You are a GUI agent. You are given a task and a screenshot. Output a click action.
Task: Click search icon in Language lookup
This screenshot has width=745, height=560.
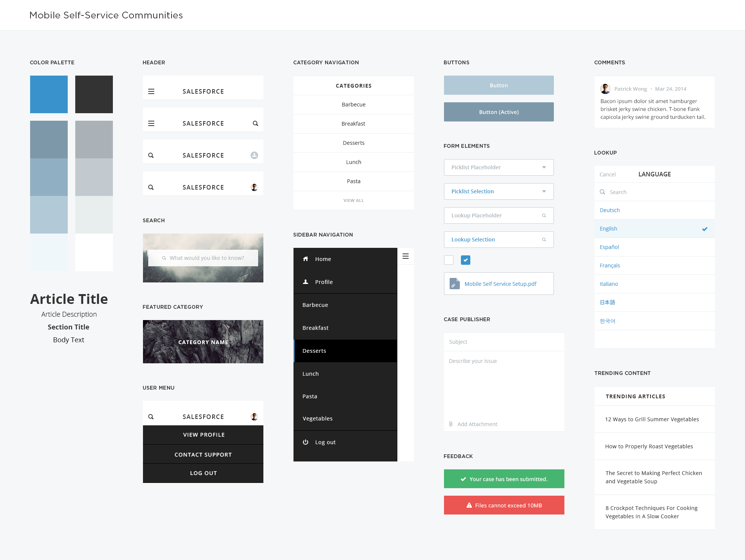[x=602, y=192]
